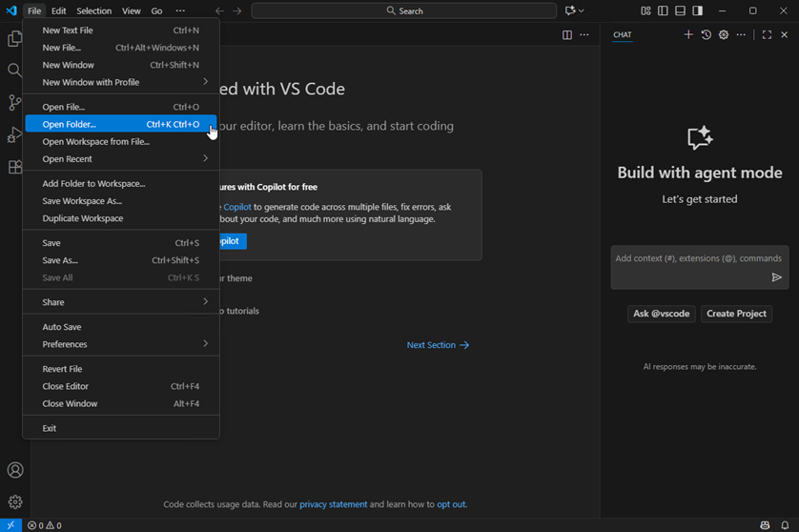Viewport: 799px width, 532px height.
Task: Open the Accounts icon in activity bar
Action: click(x=14, y=470)
